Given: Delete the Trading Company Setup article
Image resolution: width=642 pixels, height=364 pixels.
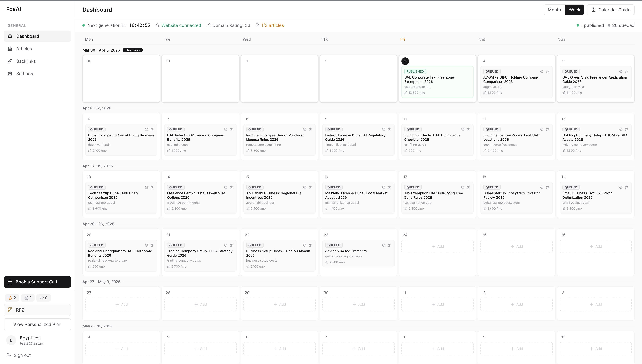Looking at the screenshot, I should pos(231,245).
